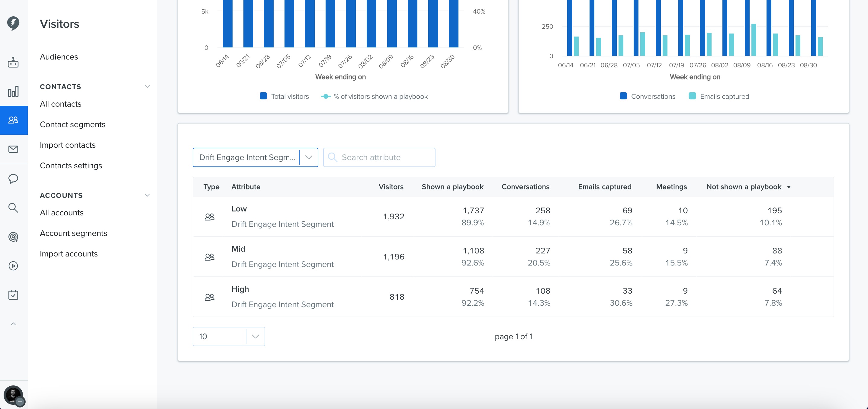
Task: Toggle Emails captured legend entry
Action: pyautogui.click(x=719, y=96)
